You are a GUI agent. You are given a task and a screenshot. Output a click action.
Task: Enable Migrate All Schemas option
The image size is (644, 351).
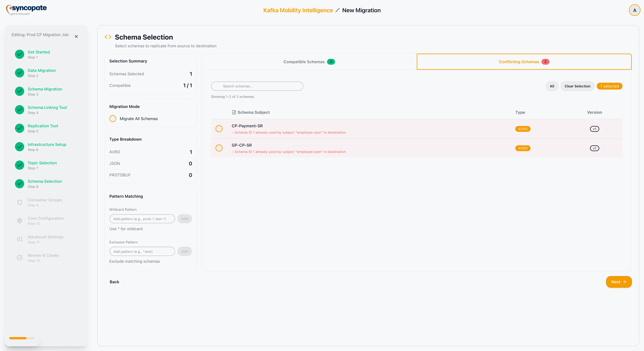(113, 119)
